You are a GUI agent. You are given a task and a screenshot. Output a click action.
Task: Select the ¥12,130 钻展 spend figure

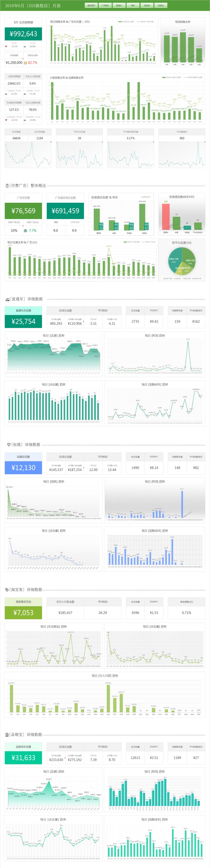pos(23,468)
